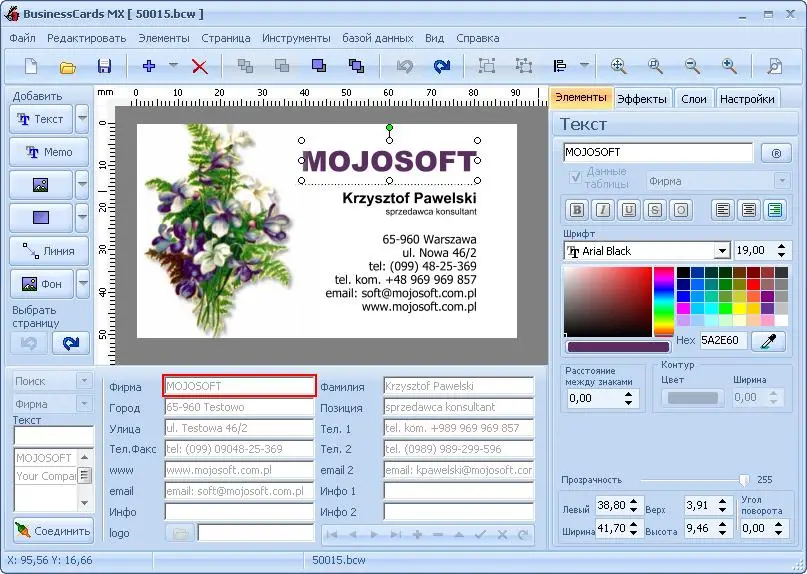807x574 pixels.
Task: Go to the next page with the blue arrow button
Action: [x=71, y=343]
